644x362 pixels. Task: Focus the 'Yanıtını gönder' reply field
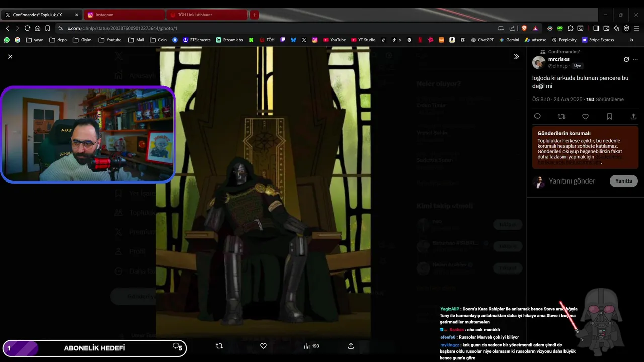572,181
